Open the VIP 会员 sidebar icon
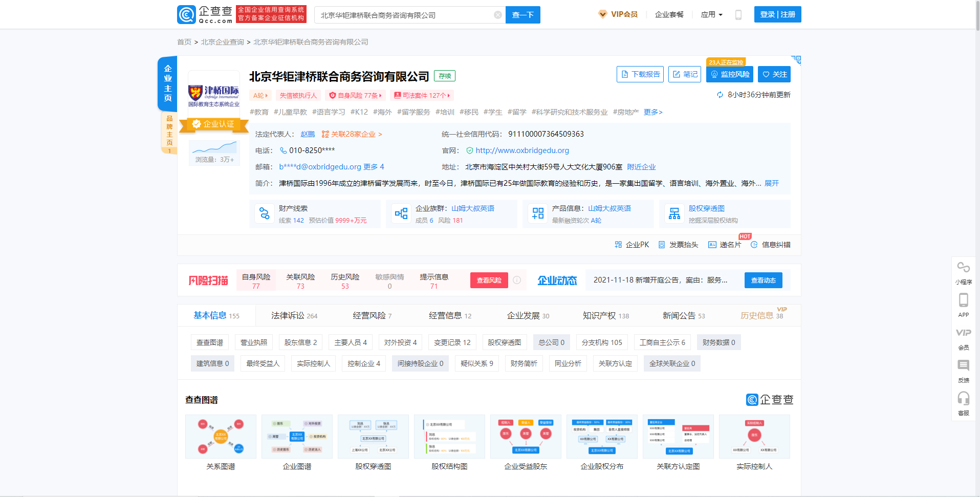 click(x=964, y=339)
